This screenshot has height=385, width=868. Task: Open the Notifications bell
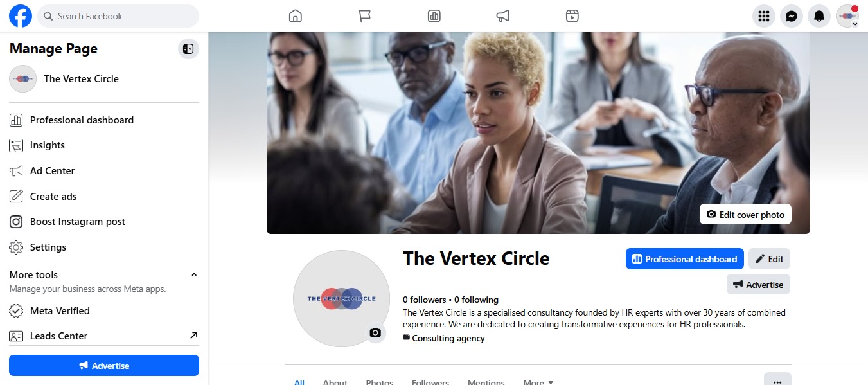click(x=819, y=16)
